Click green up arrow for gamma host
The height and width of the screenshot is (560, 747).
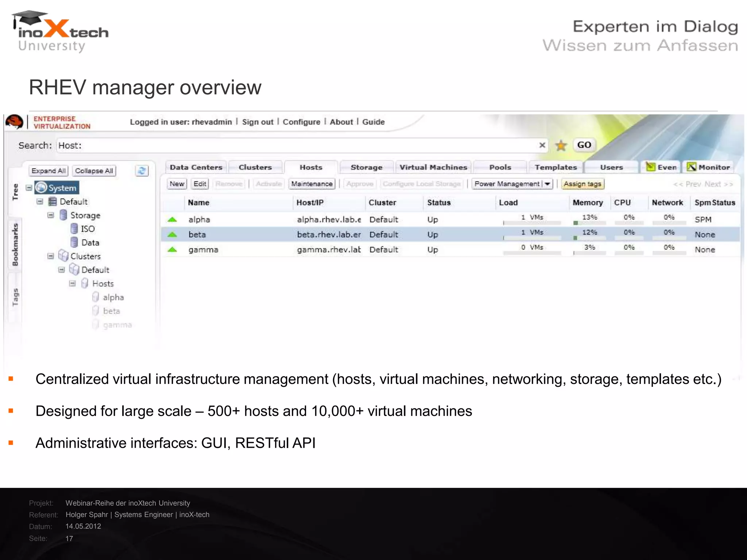pos(172,250)
